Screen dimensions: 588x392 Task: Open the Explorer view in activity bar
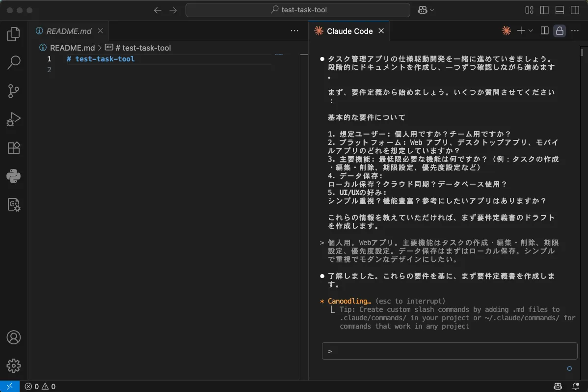(x=14, y=34)
